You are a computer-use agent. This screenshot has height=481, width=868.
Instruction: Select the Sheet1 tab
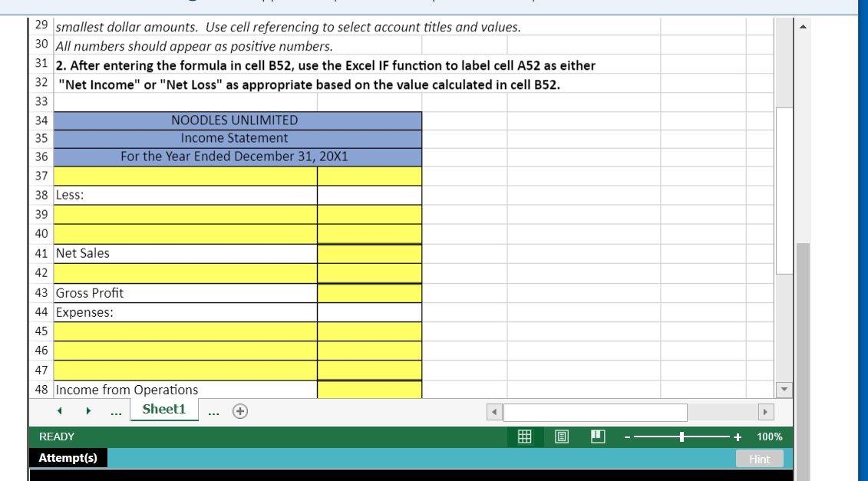pyautogui.click(x=164, y=409)
